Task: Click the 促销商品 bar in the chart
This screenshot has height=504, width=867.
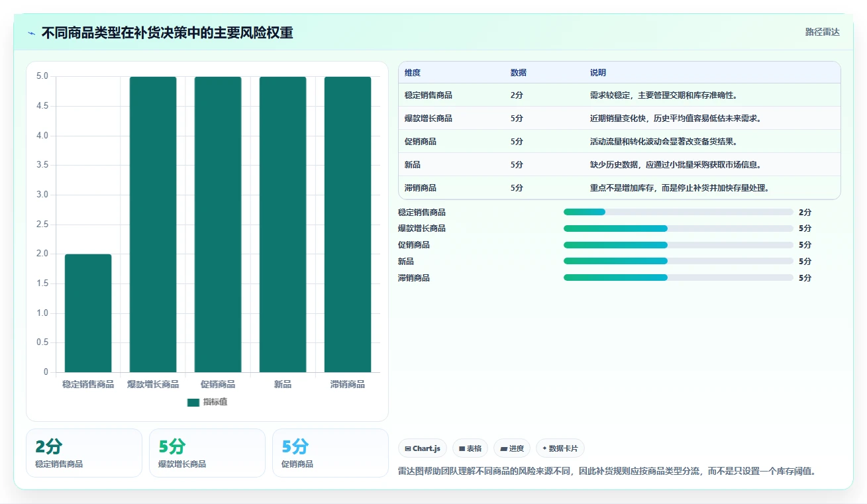Action: (218, 225)
